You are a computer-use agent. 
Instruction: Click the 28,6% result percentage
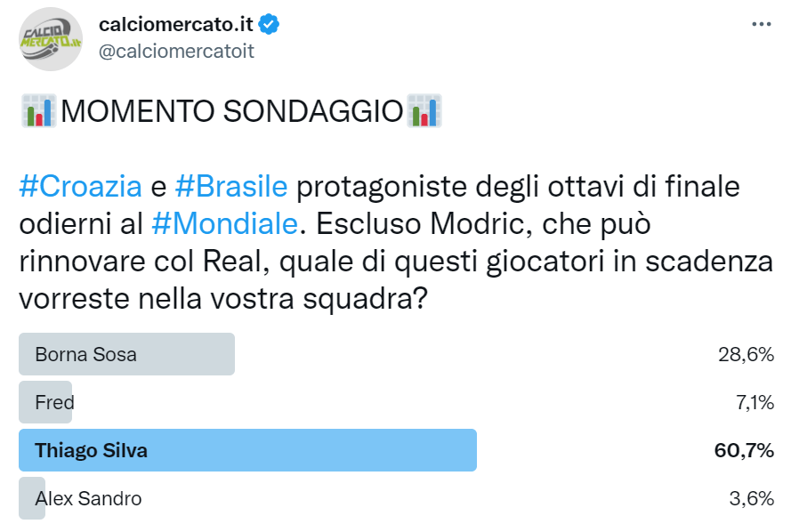747,353
